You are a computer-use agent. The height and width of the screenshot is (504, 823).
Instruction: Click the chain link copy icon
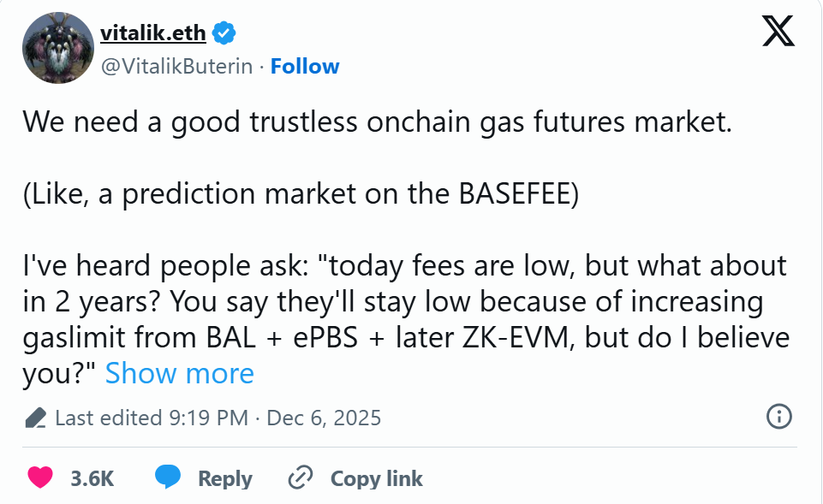coord(300,477)
